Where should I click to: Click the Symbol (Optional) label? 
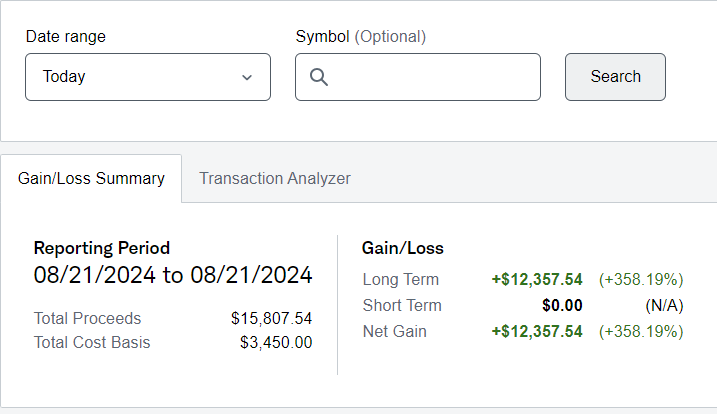coord(361,37)
